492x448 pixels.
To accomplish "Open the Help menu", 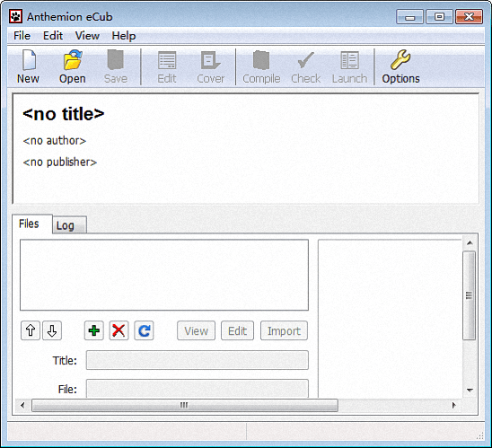I will [124, 36].
